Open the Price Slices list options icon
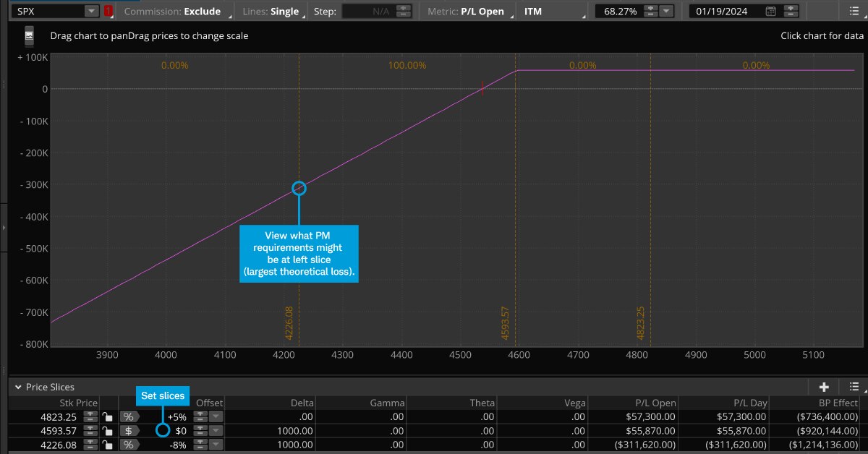 (854, 387)
